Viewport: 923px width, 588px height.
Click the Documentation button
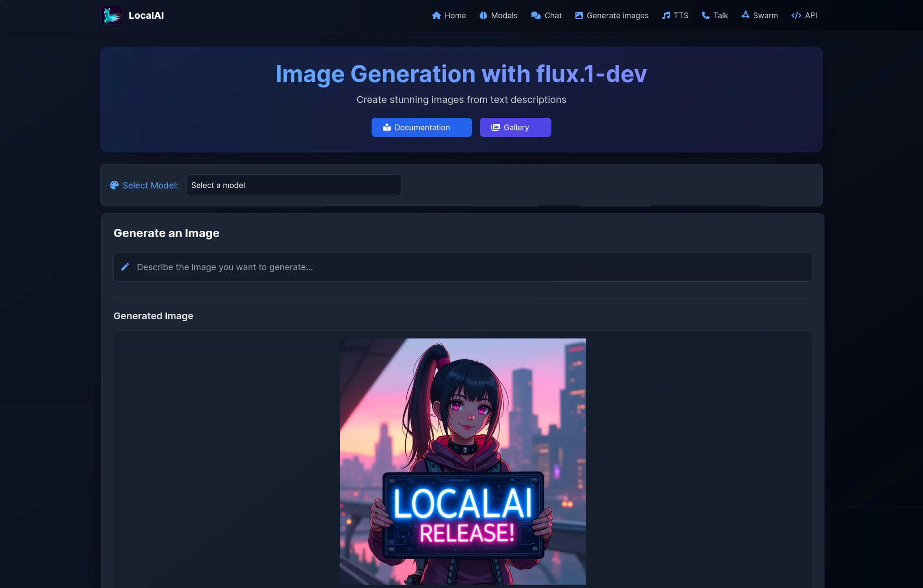pos(422,127)
